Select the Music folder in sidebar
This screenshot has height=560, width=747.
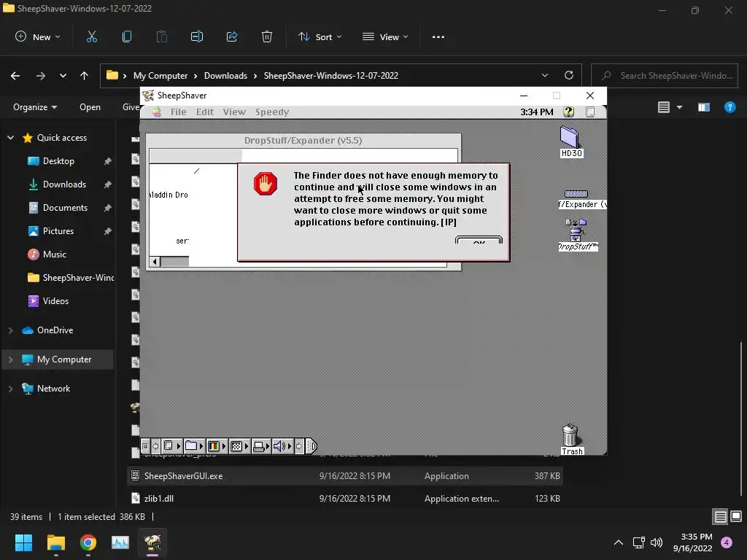[x=54, y=254]
